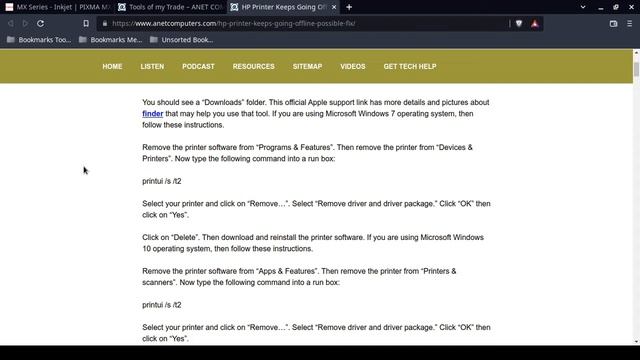The height and width of the screenshot is (360, 640).
Task: Go forward to next page
Action: 25,24
